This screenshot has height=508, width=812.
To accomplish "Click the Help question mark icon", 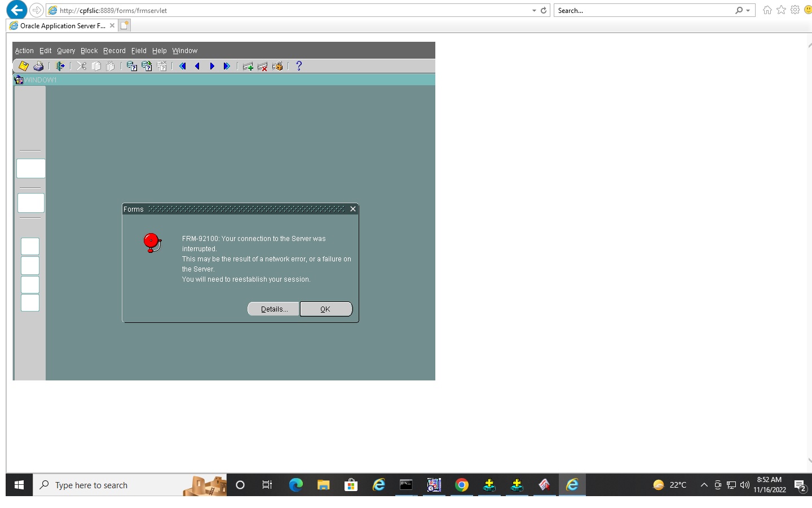I will [x=299, y=66].
